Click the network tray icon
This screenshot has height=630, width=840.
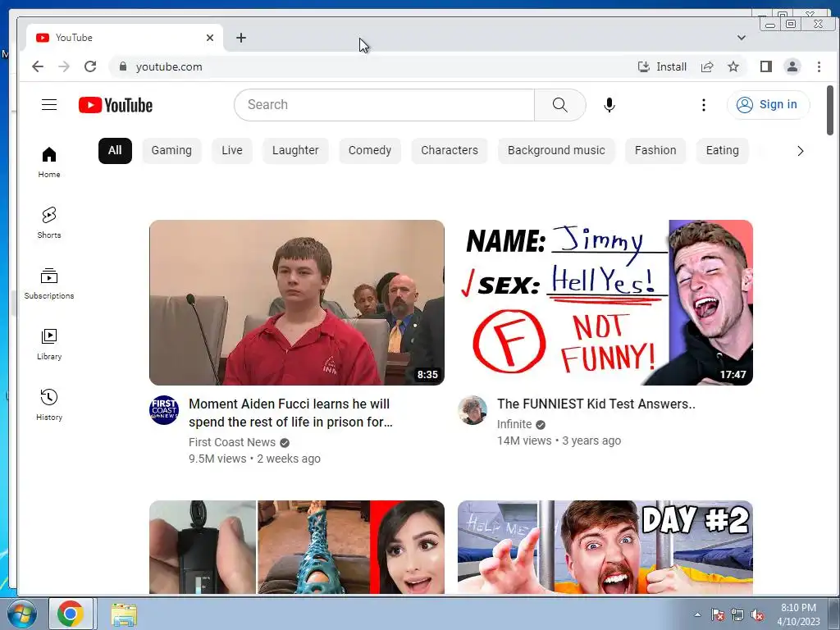[x=737, y=615]
